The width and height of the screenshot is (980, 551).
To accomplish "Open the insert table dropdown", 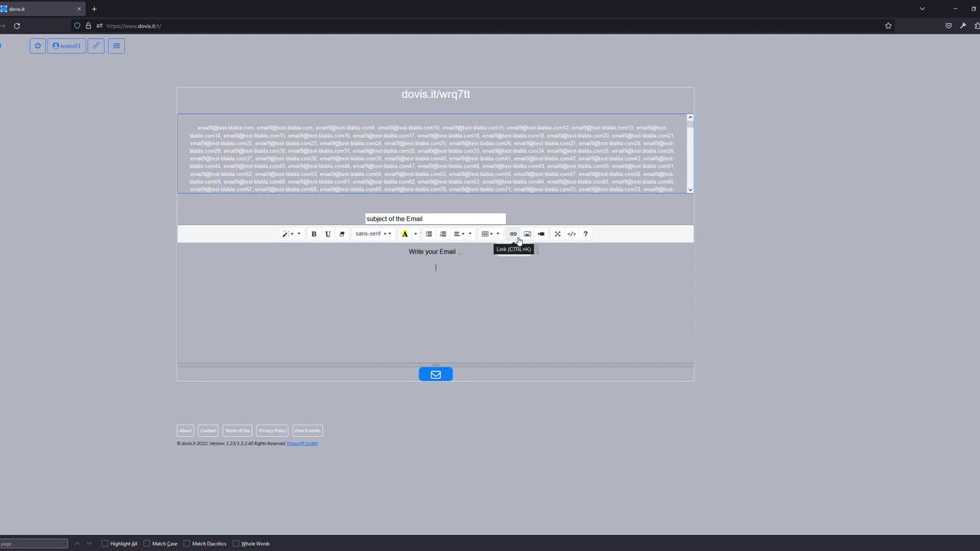I will (490, 234).
